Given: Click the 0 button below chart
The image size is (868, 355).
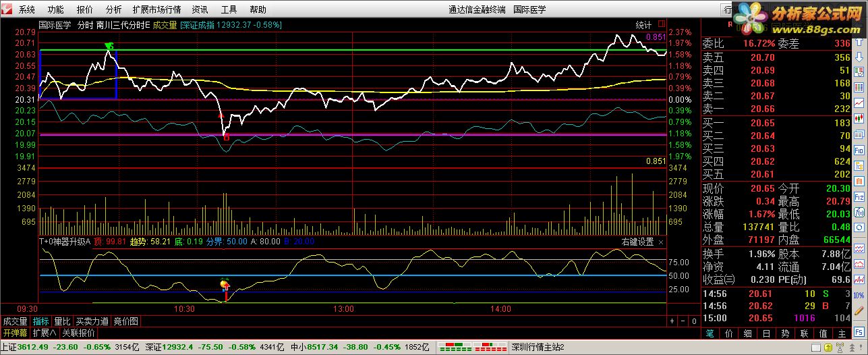Looking at the screenshot, I should pyautogui.click(x=695, y=321).
